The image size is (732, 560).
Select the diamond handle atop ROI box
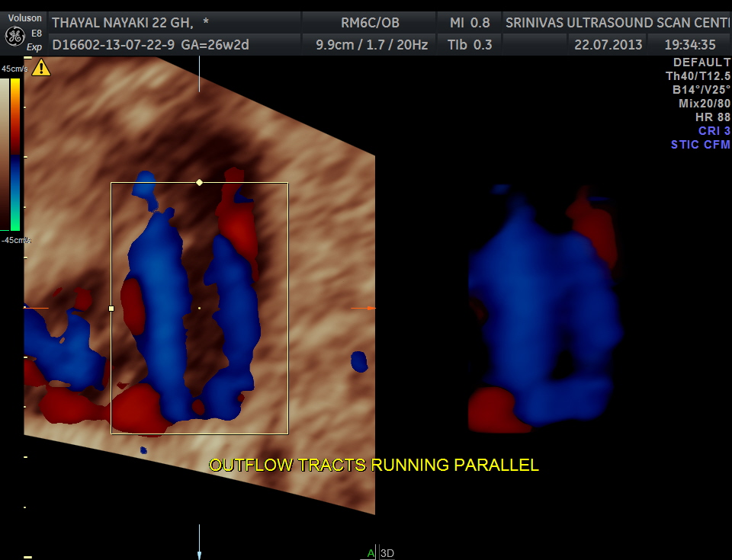[x=200, y=182]
